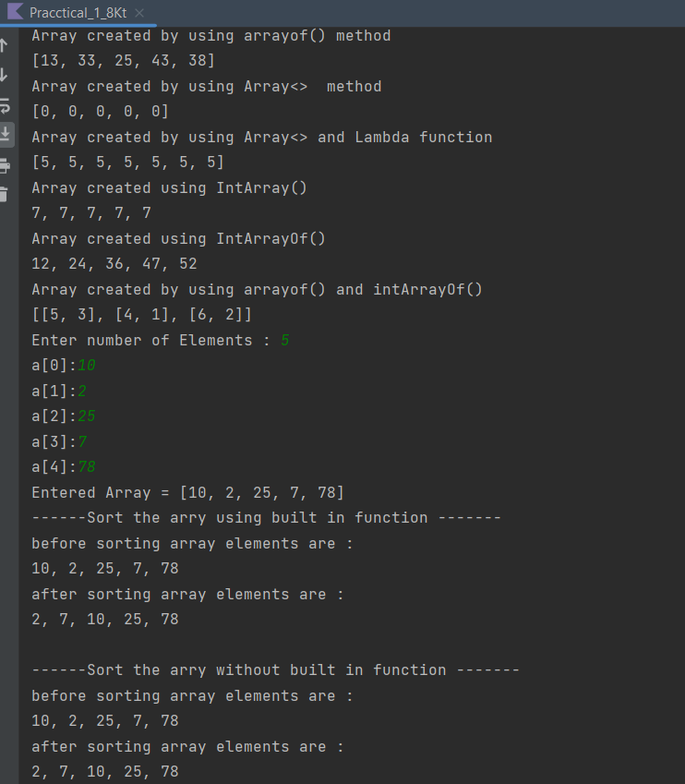Close the Pracctical_1_8Kt tab

tap(140, 13)
